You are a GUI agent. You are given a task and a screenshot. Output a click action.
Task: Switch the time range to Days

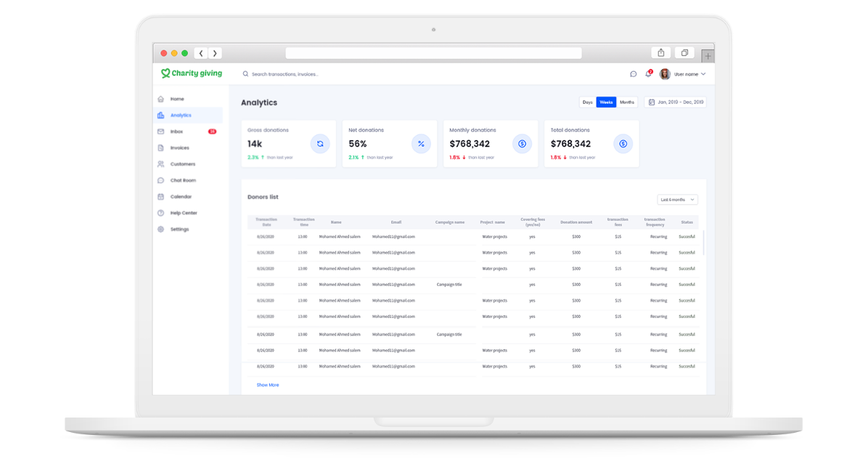tap(587, 102)
